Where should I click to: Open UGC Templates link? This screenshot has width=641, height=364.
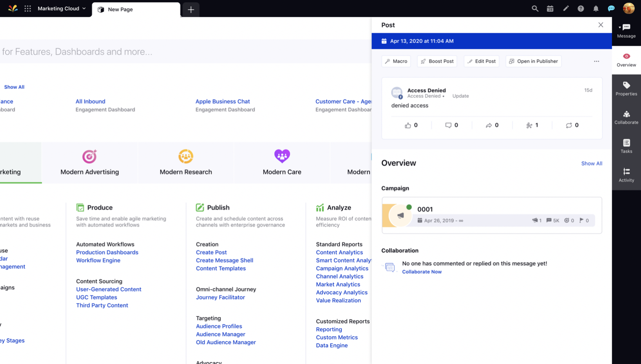tap(96, 297)
